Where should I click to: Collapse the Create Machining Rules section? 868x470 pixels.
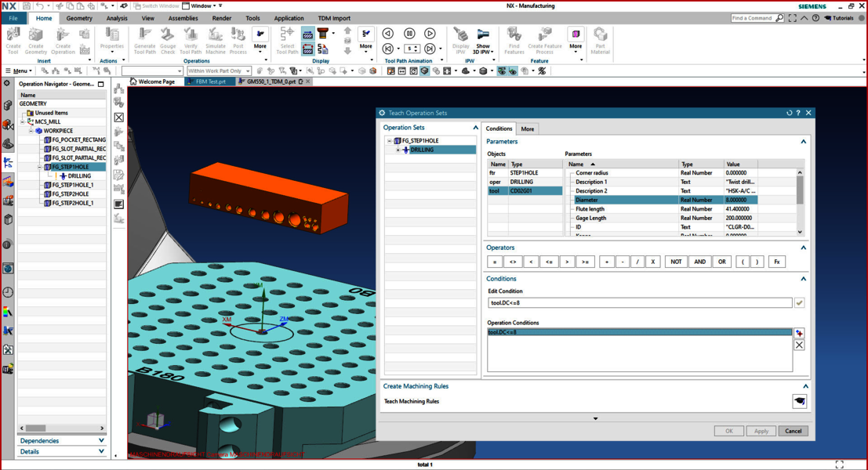(805, 386)
